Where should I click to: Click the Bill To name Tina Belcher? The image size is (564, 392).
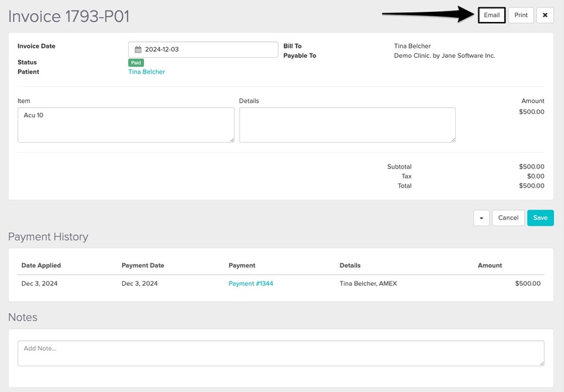(x=412, y=46)
